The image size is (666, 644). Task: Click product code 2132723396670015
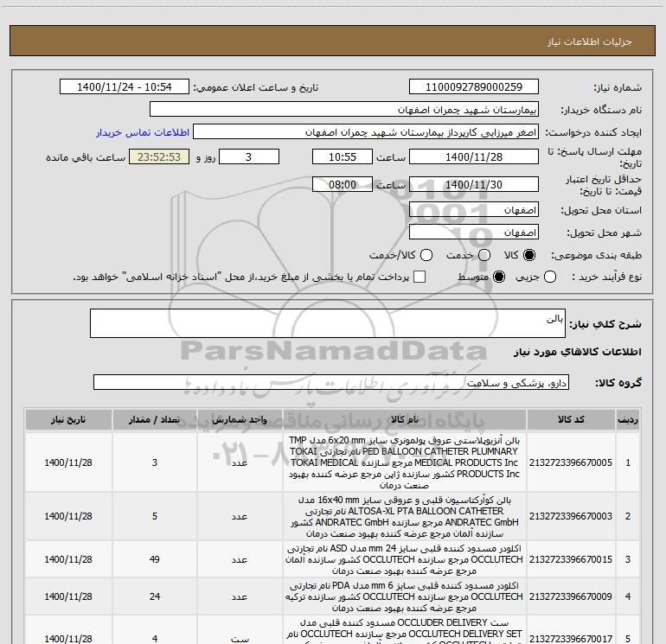coord(571,559)
